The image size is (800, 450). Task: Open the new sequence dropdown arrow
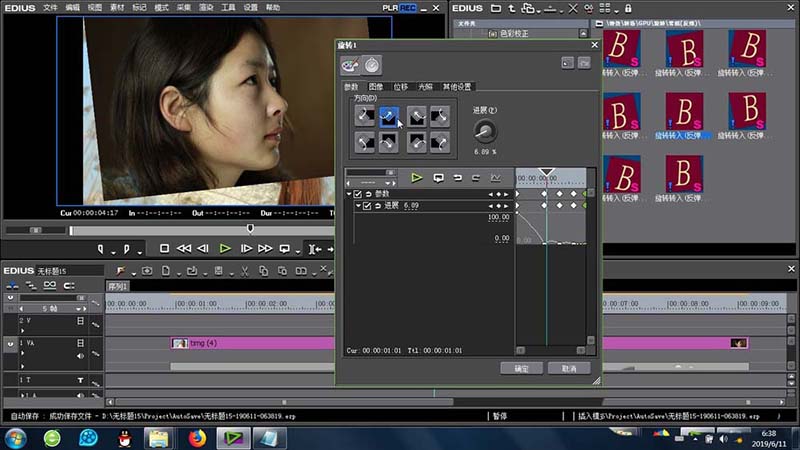click(179, 274)
